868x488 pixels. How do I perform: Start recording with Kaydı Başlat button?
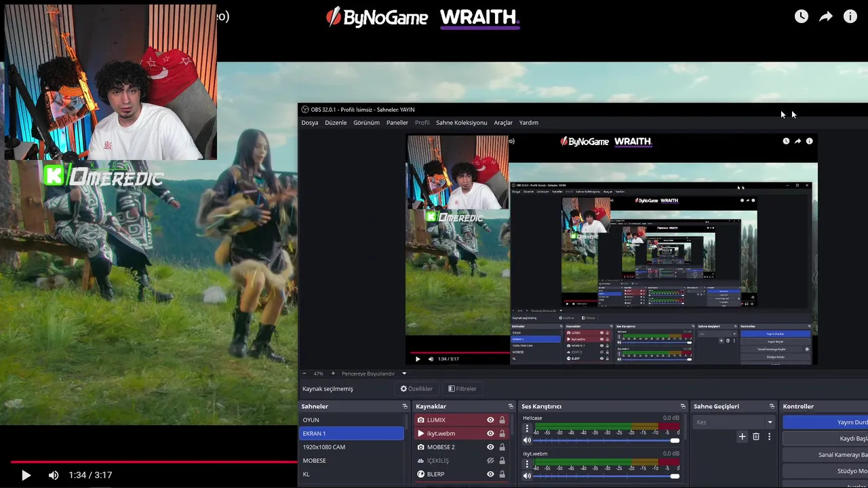825,439
